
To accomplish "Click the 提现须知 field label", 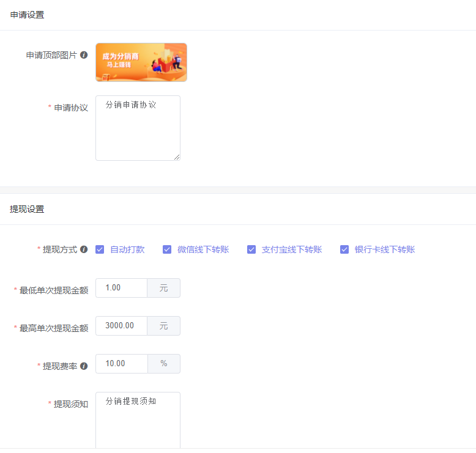I will (x=71, y=404).
